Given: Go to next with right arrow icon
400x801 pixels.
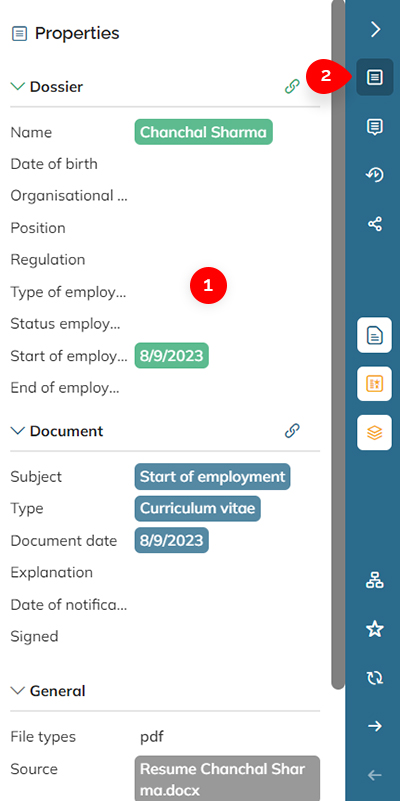Looking at the screenshot, I should tap(374, 726).
